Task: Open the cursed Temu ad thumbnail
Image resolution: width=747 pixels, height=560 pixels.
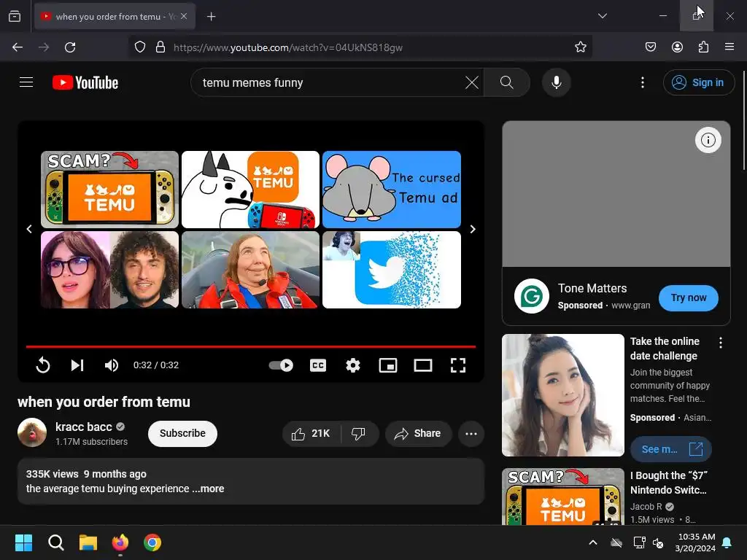Action: [392, 190]
